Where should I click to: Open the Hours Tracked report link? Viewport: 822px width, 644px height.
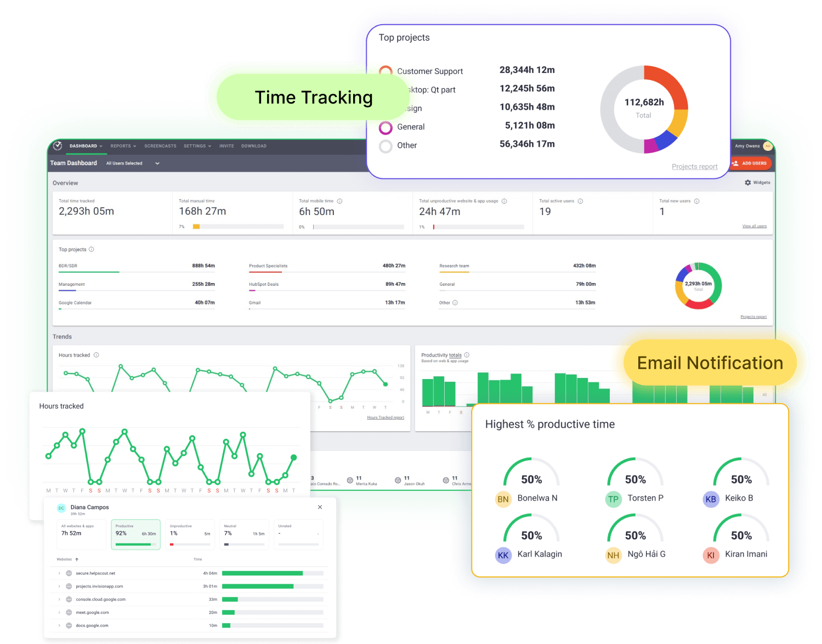(386, 418)
